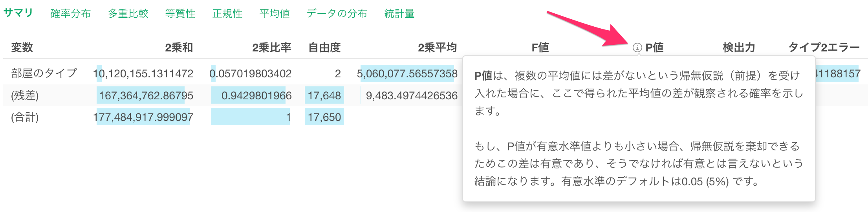Click the 2乗和 column header
The height and width of the screenshot is (212, 868).
179,48
